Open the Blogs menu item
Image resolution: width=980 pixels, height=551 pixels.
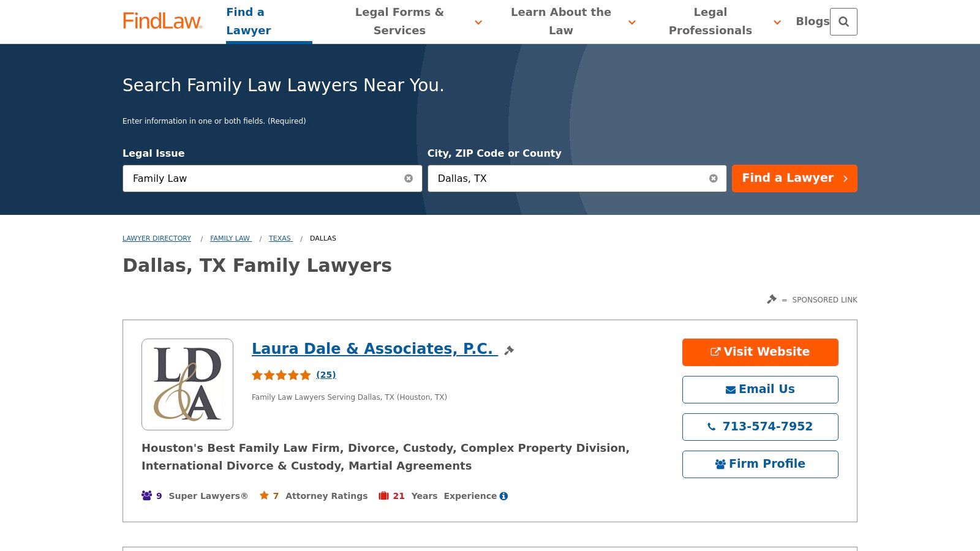point(812,21)
